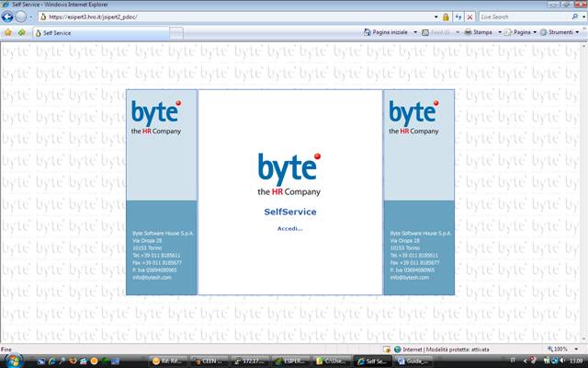Image resolution: width=588 pixels, height=368 pixels.
Task: Open the 'Self Se...' taskbar button
Action: tap(372, 362)
